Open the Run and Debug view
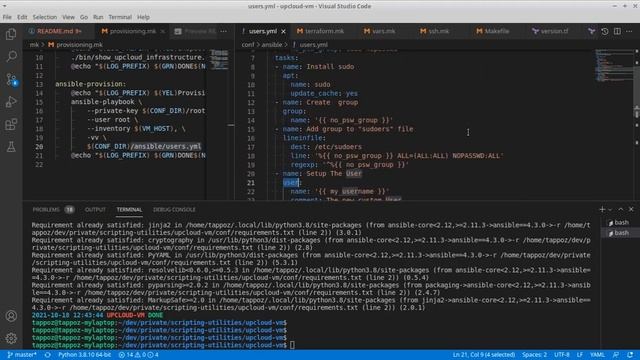 [x=11, y=102]
